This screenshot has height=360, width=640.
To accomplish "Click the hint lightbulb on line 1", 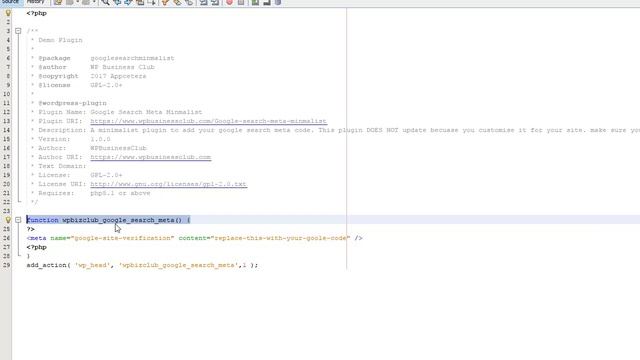I will tap(8, 13).
